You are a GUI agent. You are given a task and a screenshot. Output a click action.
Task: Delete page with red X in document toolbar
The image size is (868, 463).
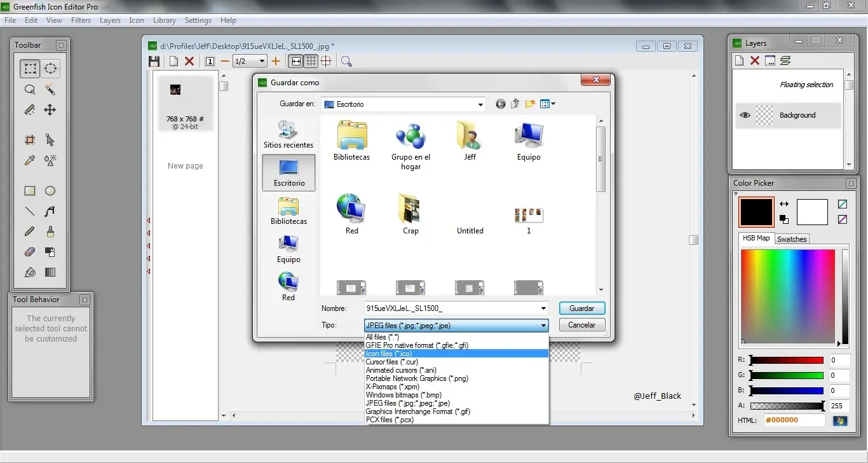pyautogui.click(x=189, y=61)
